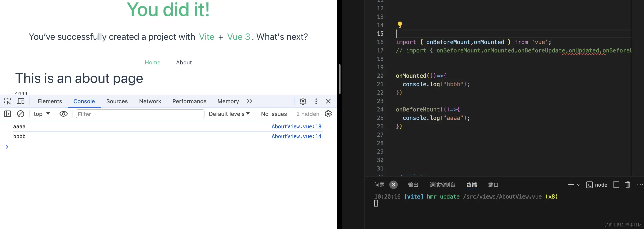
Task: Open the 问题 problems tab
Action: pyautogui.click(x=379, y=185)
